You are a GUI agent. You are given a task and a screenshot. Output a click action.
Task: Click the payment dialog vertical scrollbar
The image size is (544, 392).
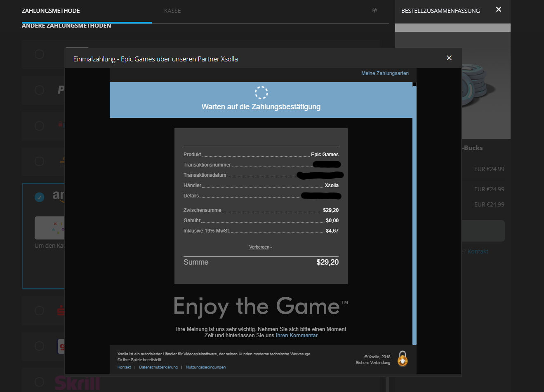[414, 214]
